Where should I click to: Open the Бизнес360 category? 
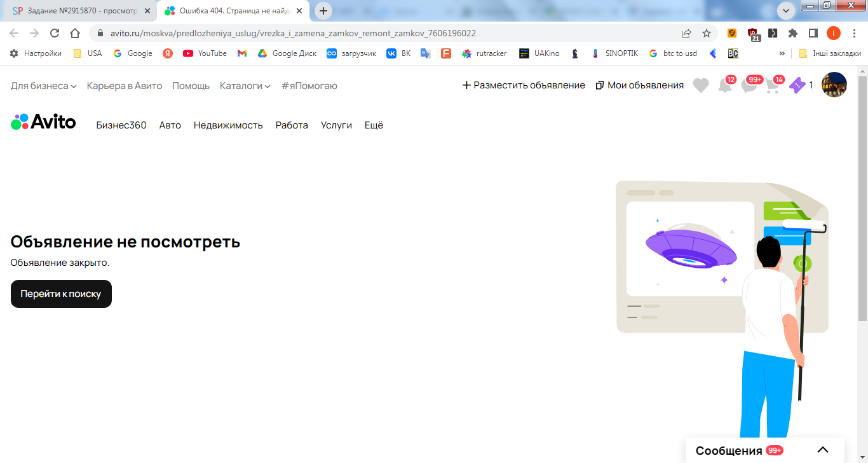click(x=121, y=125)
